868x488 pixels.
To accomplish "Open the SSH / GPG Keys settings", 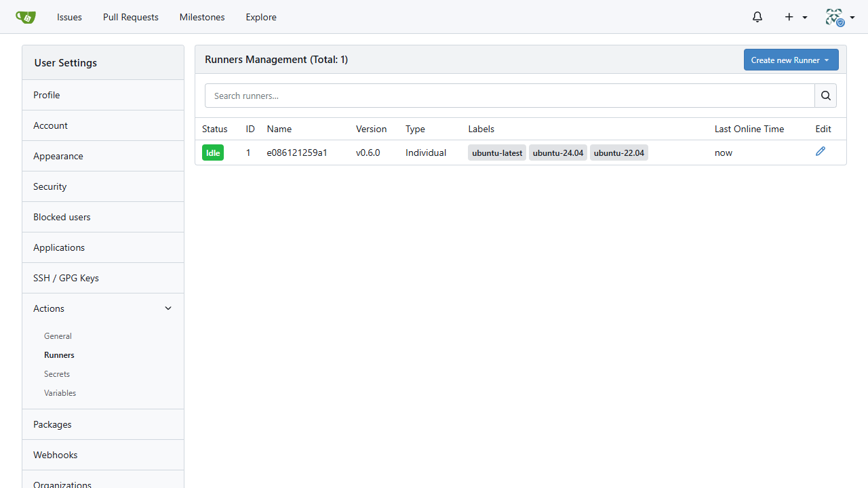I will pos(103,278).
